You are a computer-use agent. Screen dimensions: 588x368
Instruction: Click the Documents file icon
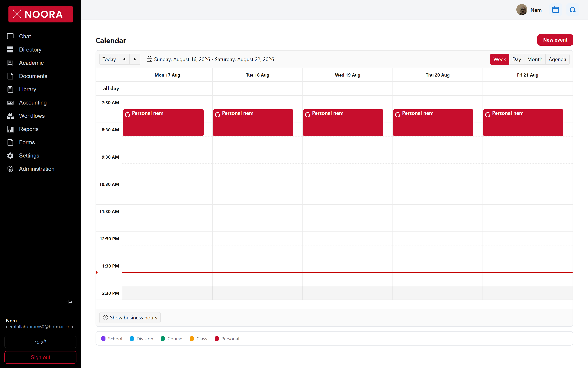(10, 76)
